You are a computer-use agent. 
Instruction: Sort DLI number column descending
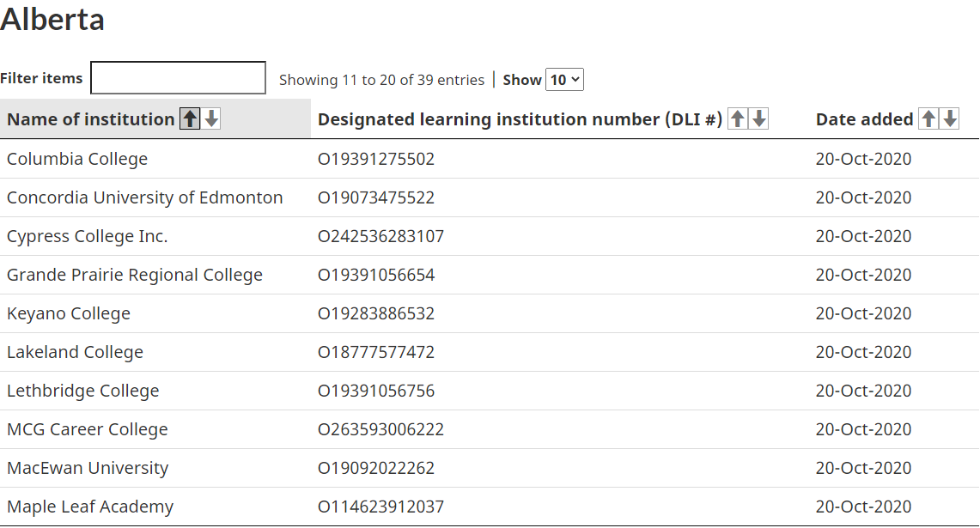coord(759,118)
